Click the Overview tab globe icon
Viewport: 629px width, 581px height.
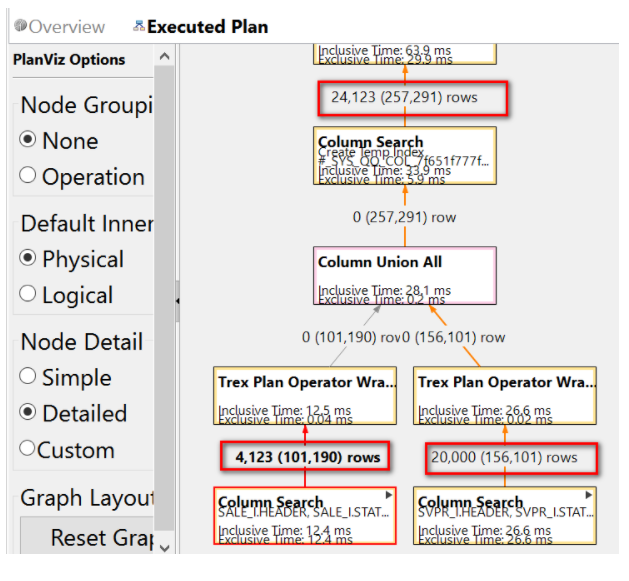(x=20, y=26)
